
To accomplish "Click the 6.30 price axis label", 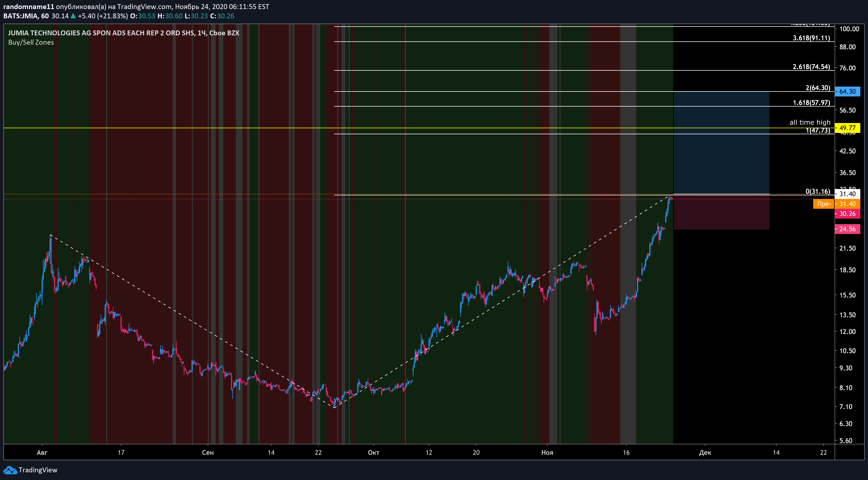I will click(x=846, y=424).
